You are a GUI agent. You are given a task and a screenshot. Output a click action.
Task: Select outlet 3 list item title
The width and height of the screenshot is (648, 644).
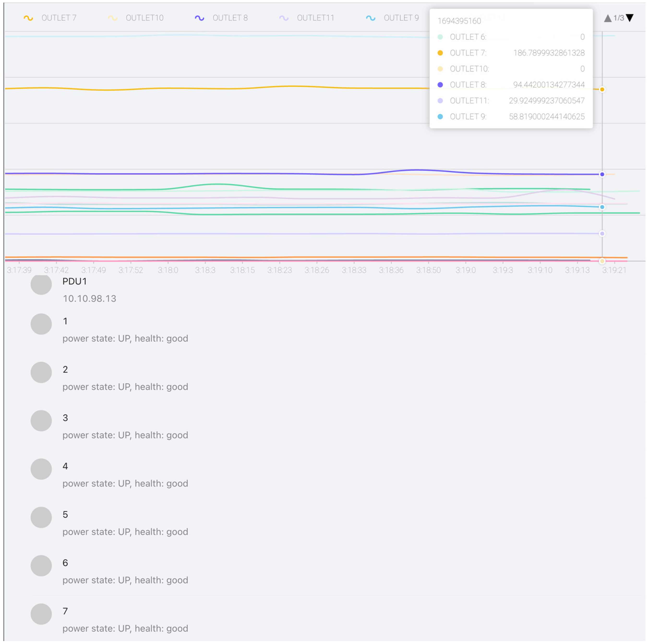tap(65, 418)
